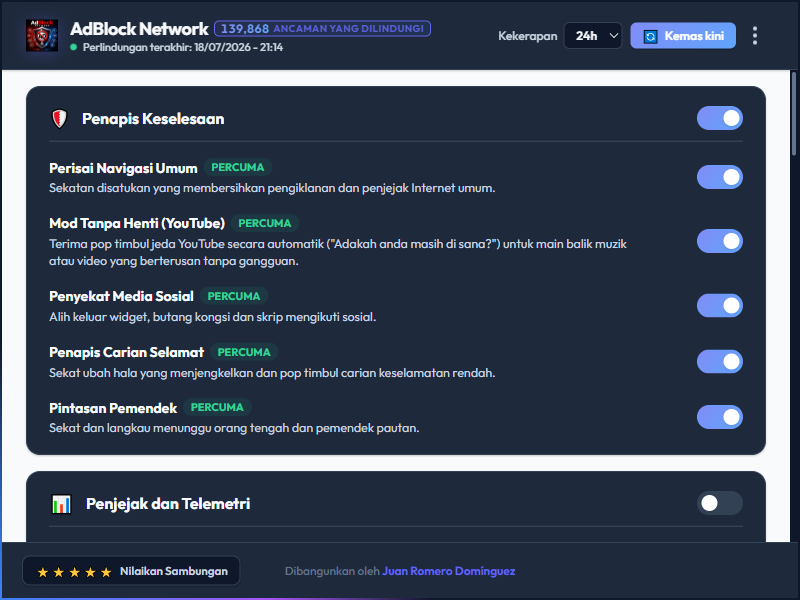Click the green status dot near Perlindungan terakhir
Image resolution: width=800 pixels, height=600 pixels.
click(x=73, y=47)
